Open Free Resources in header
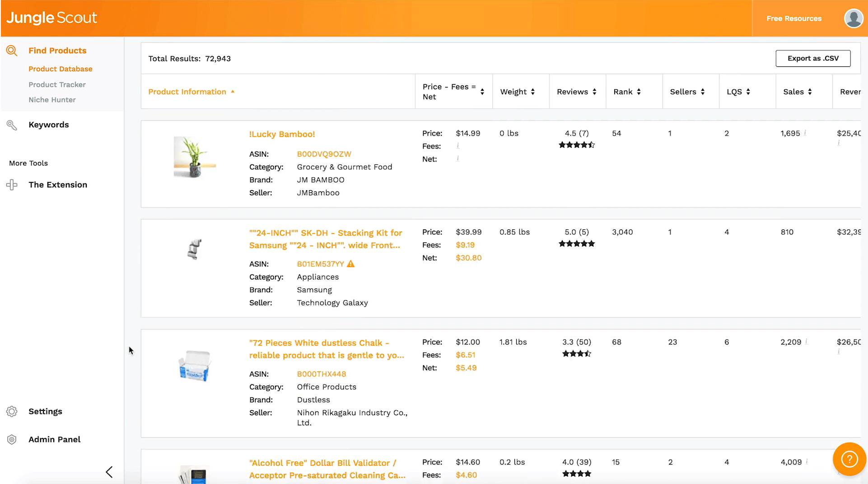868x484 pixels. pyautogui.click(x=794, y=19)
